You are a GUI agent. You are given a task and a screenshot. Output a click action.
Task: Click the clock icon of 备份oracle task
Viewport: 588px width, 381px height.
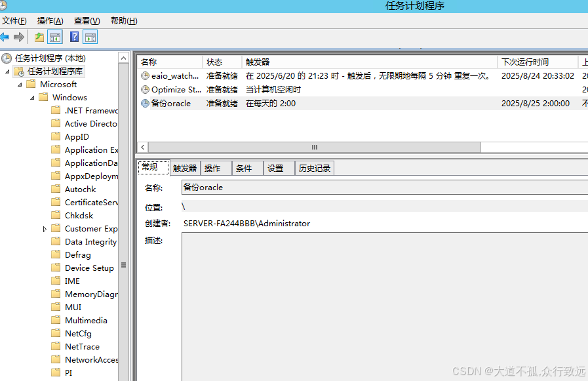(145, 103)
